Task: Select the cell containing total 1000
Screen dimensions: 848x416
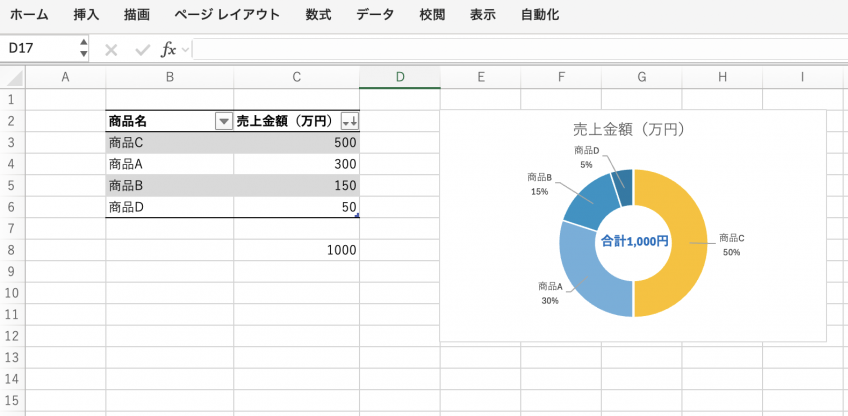Action: [297, 250]
